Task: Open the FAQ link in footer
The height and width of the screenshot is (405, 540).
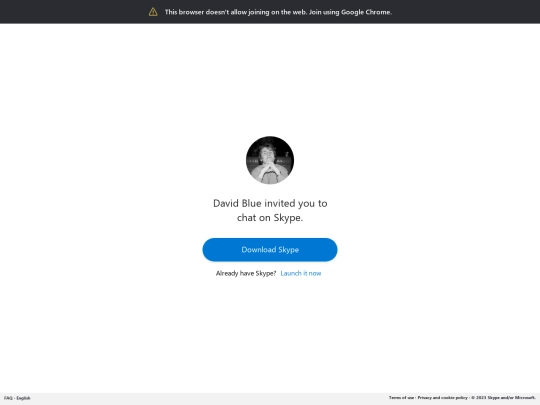Action: [x=8, y=398]
